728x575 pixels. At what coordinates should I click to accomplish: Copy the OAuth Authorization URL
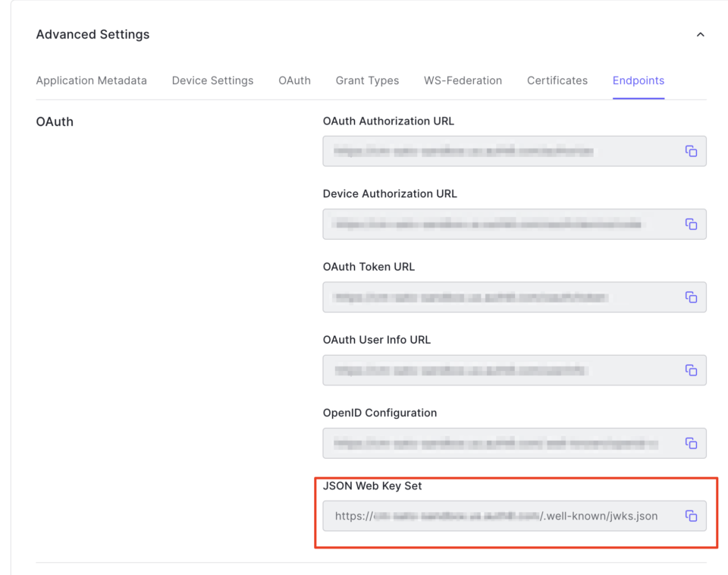(691, 151)
